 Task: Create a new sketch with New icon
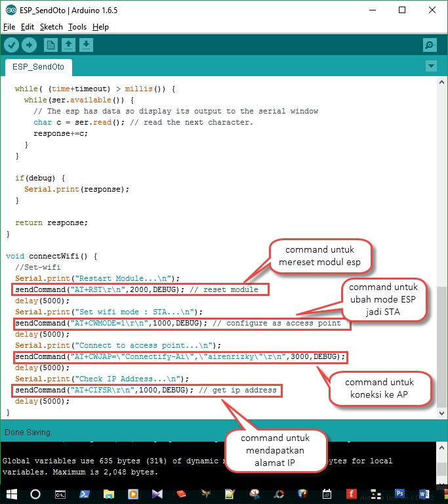coord(51,45)
